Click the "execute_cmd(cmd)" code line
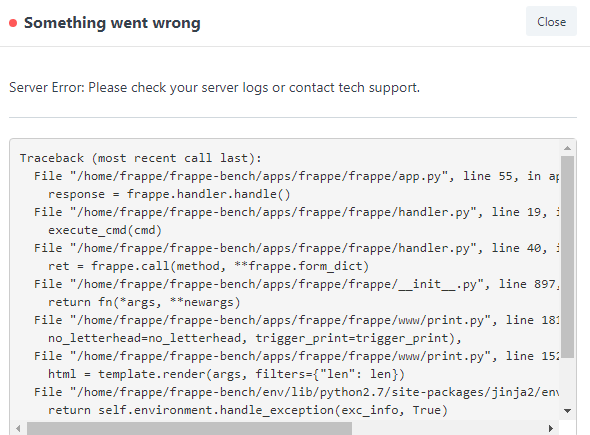The width and height of the screenshot is (590, 435). [x=105, y=230]
